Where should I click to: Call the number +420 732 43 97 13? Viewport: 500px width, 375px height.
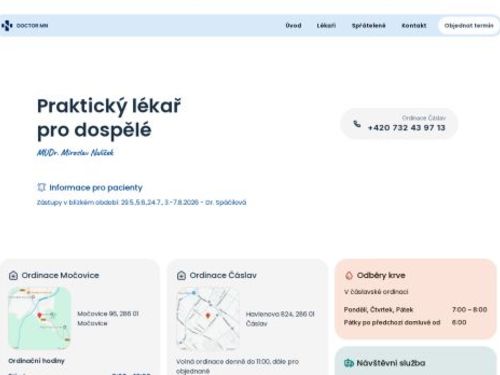point(406,128)
